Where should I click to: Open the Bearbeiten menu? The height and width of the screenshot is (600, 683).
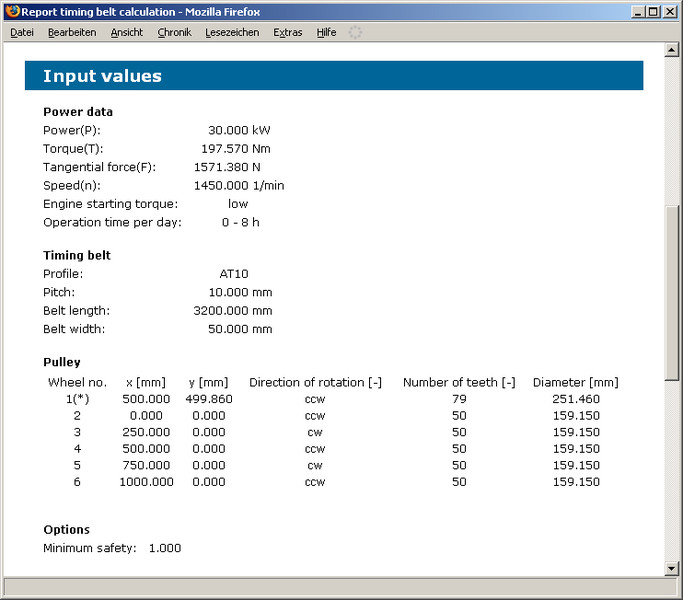[x=72, y=32]
